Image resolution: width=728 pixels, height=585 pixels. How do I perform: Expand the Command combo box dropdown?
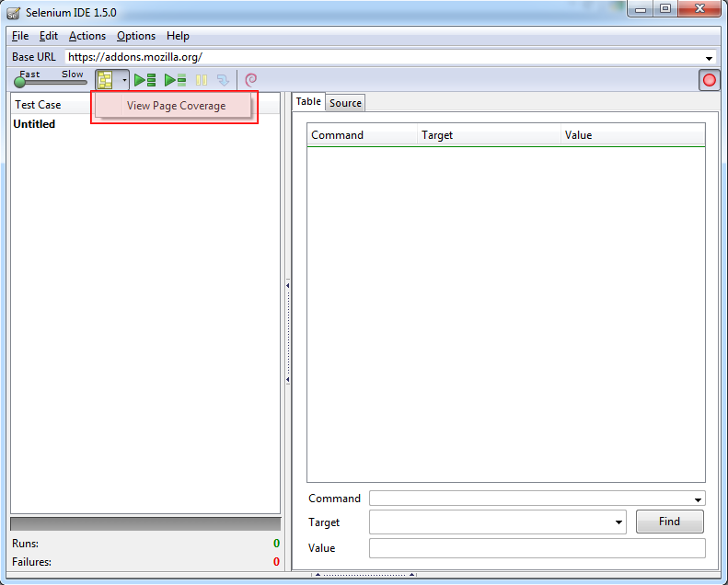pyautogui.click(x=698, y=499)
